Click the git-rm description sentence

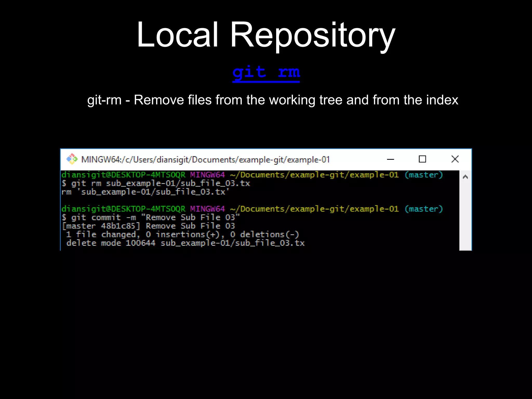272,100
